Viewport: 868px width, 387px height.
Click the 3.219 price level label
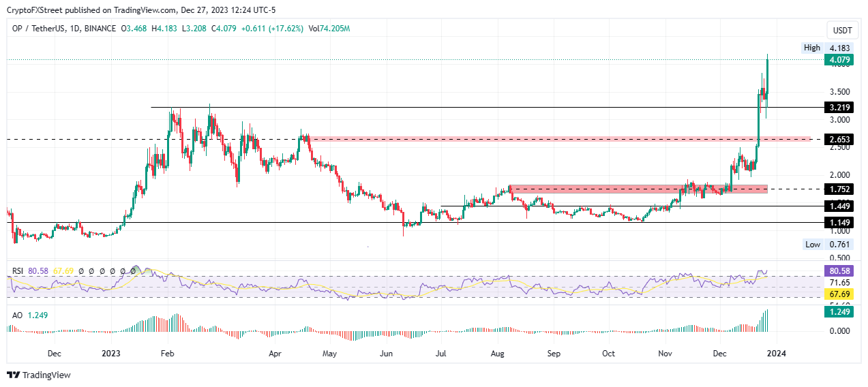click(x=837, y=108)
